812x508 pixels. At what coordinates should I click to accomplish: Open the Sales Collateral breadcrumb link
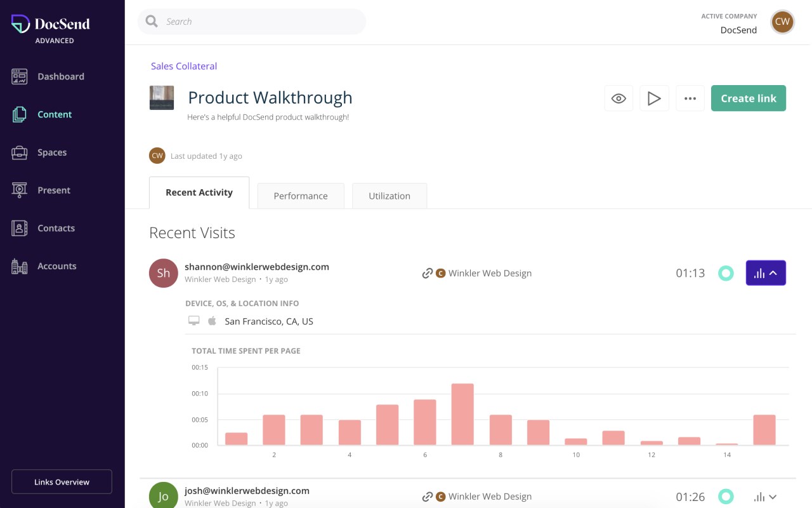[x=184, y=66]
